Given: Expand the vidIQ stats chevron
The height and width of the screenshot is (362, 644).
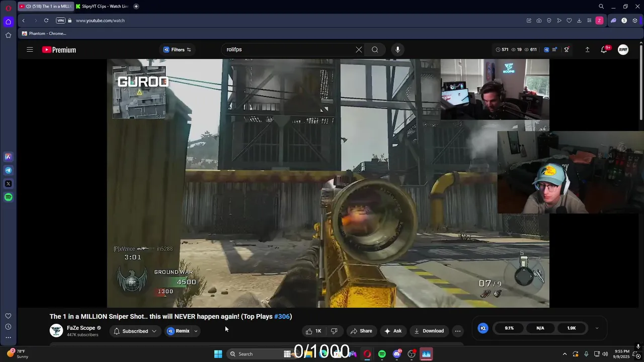Looking at the screenshot, I should point(597,328).
